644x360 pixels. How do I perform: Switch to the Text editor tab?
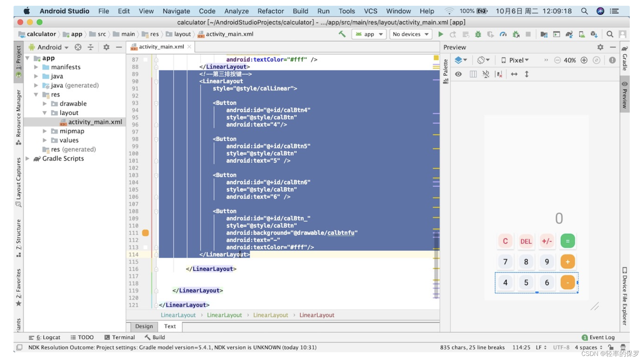tap(170, 326)
